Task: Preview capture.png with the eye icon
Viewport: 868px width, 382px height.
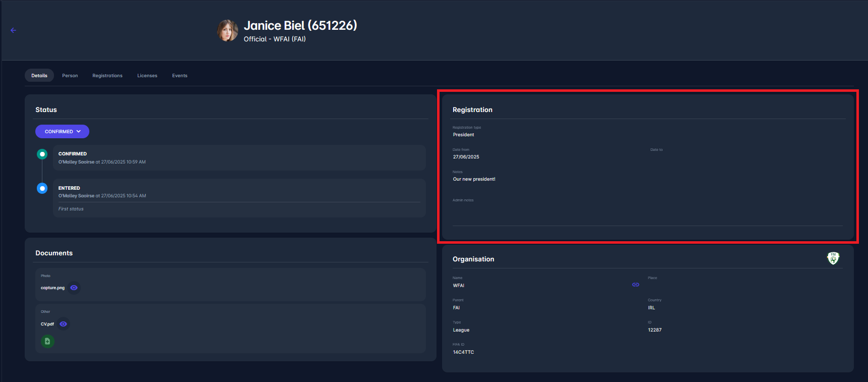Action: tap(74, 288)
